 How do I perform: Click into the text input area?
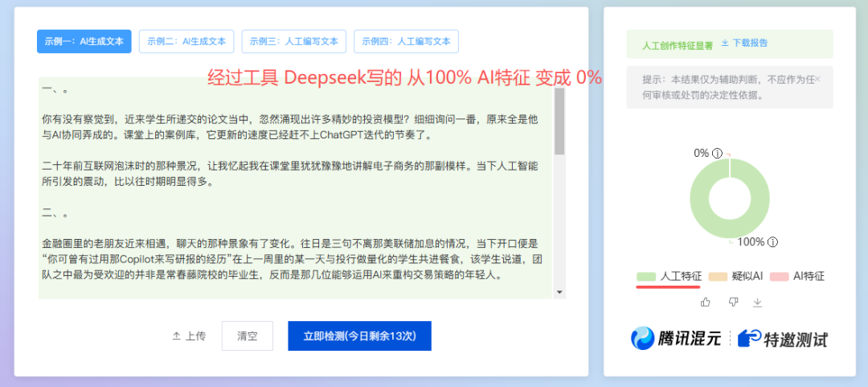click(x=295, y=187)
